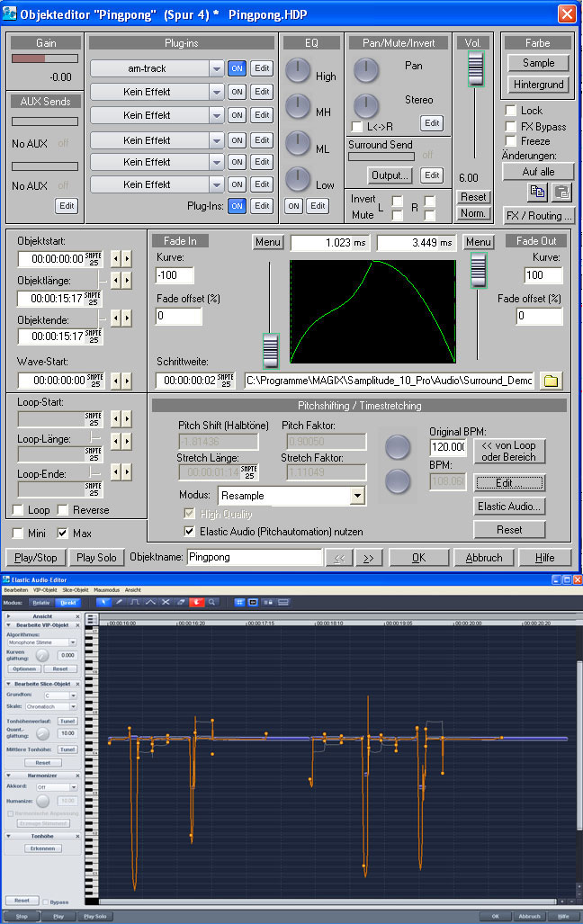This screenshot has height=924, width=583.
Task: Select the magnifier zoom tool in Elastic Audio
Action: pyautogui.click(x=211, y=602)
